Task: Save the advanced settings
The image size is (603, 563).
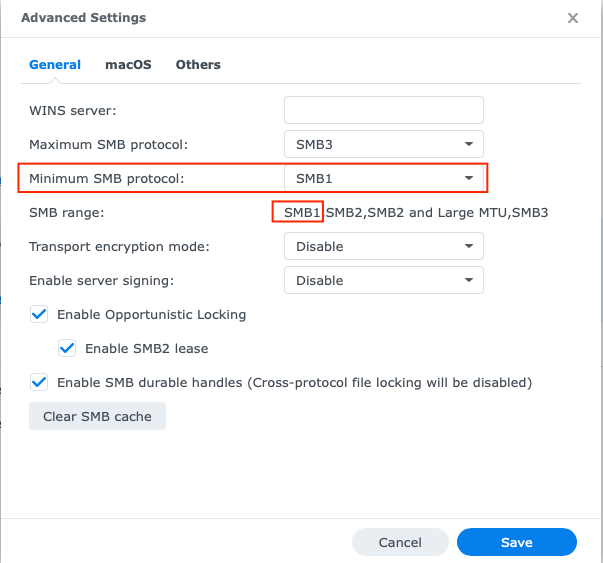Action: pyautogui.click(x=516, y=542)
